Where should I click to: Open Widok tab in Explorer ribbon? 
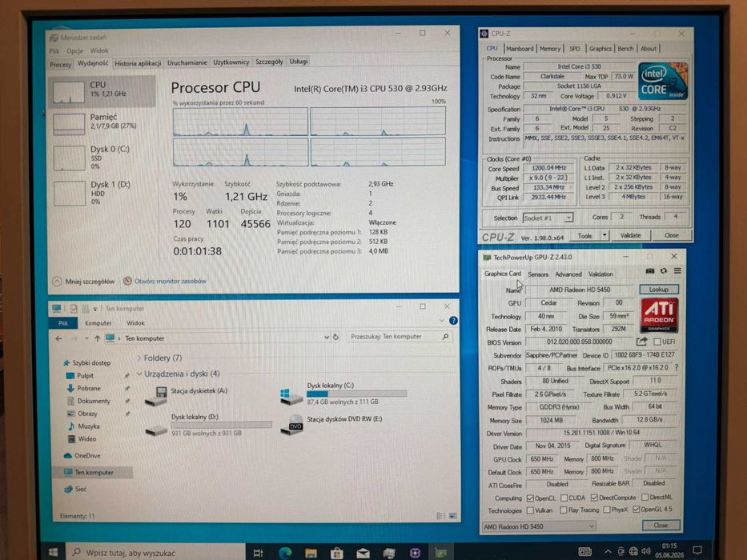coord(135,323)
